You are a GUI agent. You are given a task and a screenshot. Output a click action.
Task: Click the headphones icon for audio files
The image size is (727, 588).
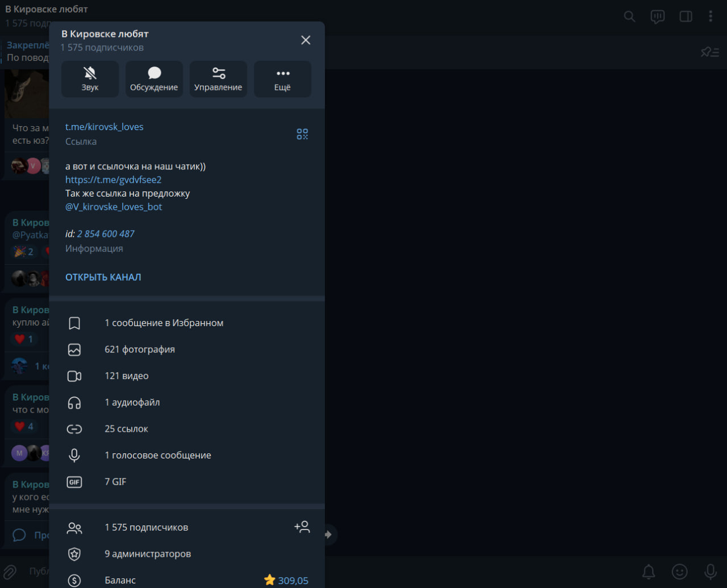click(x=74, y=403)
